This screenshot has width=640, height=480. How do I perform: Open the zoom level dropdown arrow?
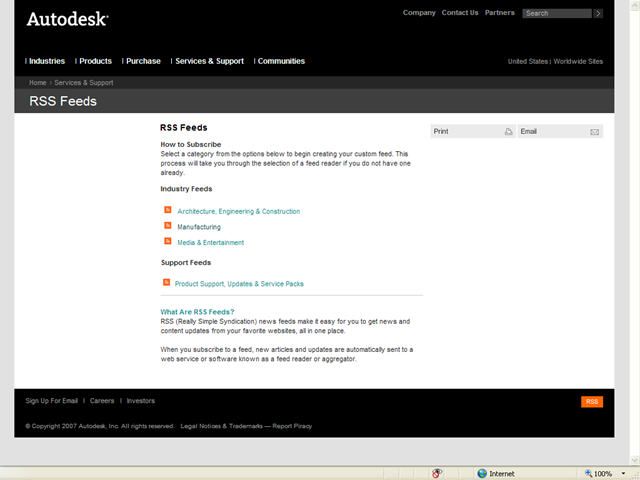click(x=623, y=473)
